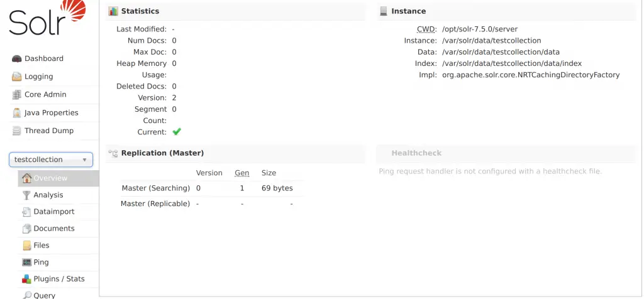
Task: Click the Data path ending in /data
Action: coord(501,52)
